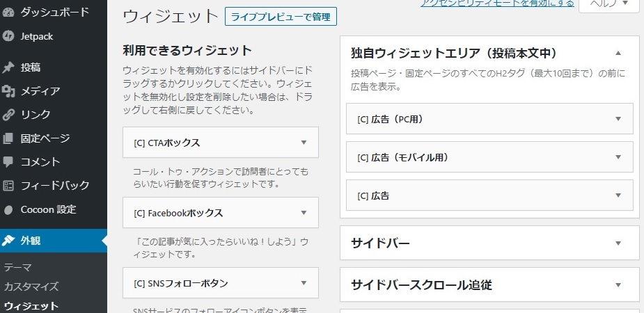The image size is (644, 313).
Task: Click the pushpin icon beside 投稿
Action: (9, 67)
